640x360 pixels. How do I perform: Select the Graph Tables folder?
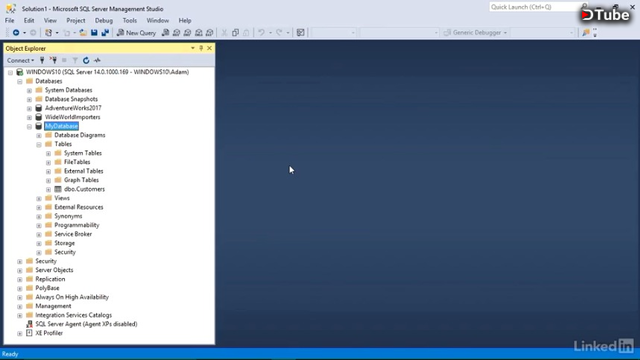[81, 180]
